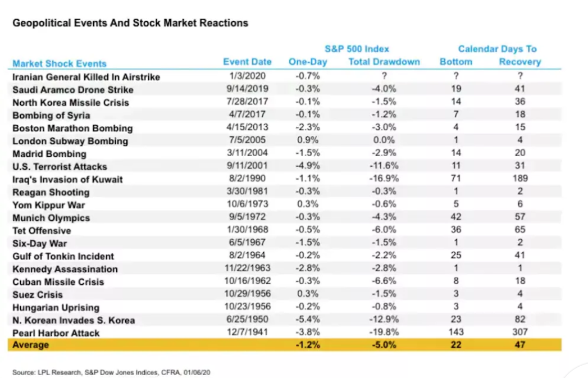Click the 'Total Drawdown' column header

coord(384,62)
